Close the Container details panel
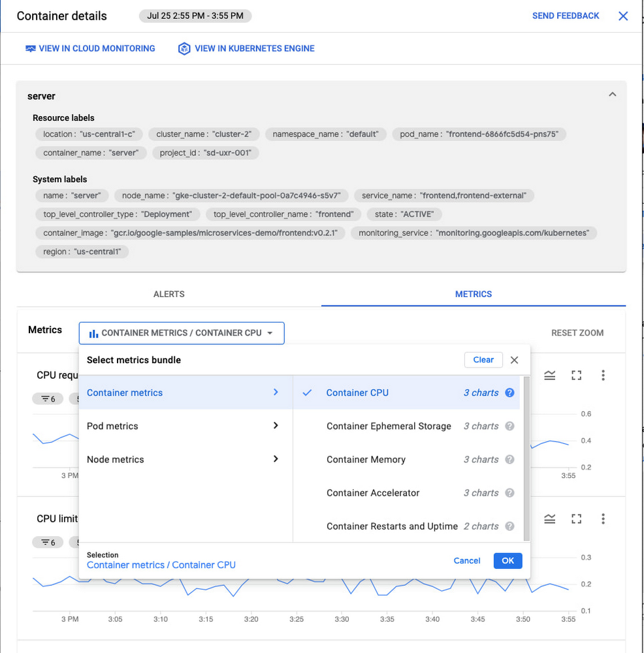Image resolution: width=644 pixels, height=653 pixels. (x=622, y=16)
